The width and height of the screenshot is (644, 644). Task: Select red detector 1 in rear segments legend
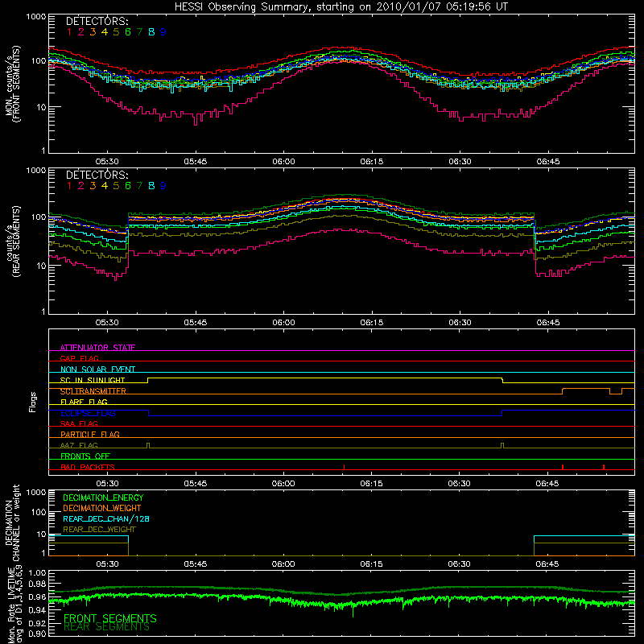(x=69, y=186)
